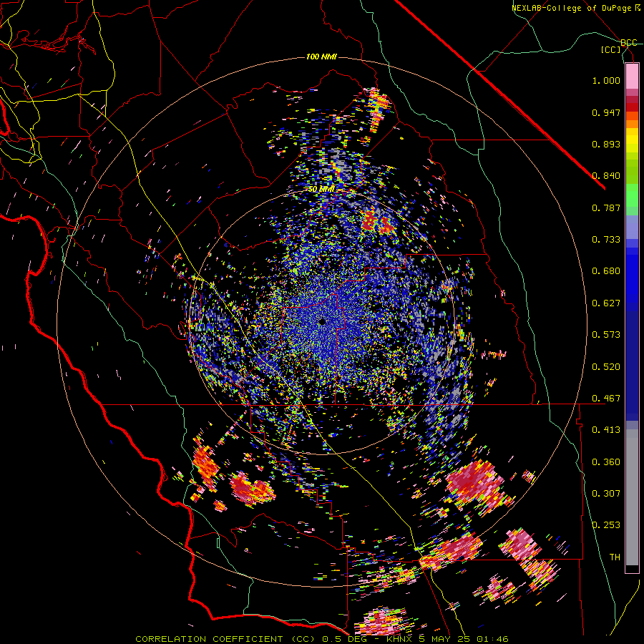Image resolution: width=644 pixels, height=644 pixels.
Task: Click the black radar site dot at center
Action: click(323, 322)
